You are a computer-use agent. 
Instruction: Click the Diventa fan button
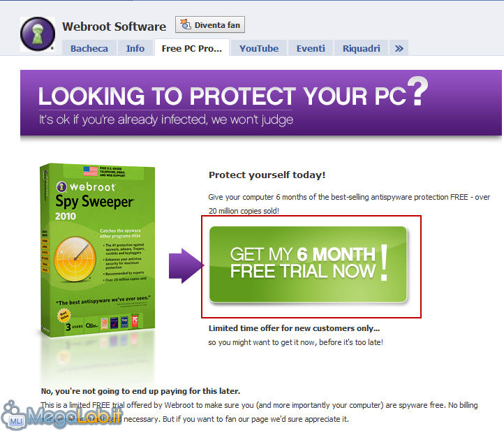click(x=210, y=24)
